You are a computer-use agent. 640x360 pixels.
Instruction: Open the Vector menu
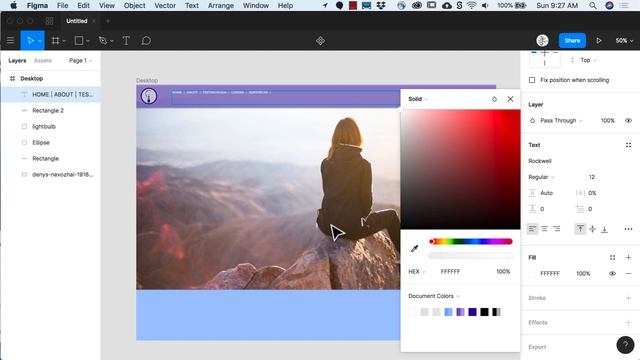pyautogui.click(x=165, y=5)
